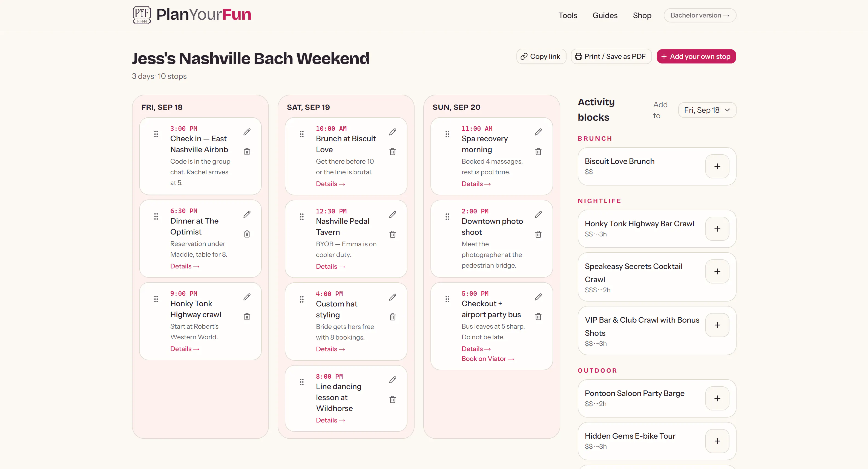
Task: Delete the Nashville Pedal Tavern stop
Action: point(393,234)
